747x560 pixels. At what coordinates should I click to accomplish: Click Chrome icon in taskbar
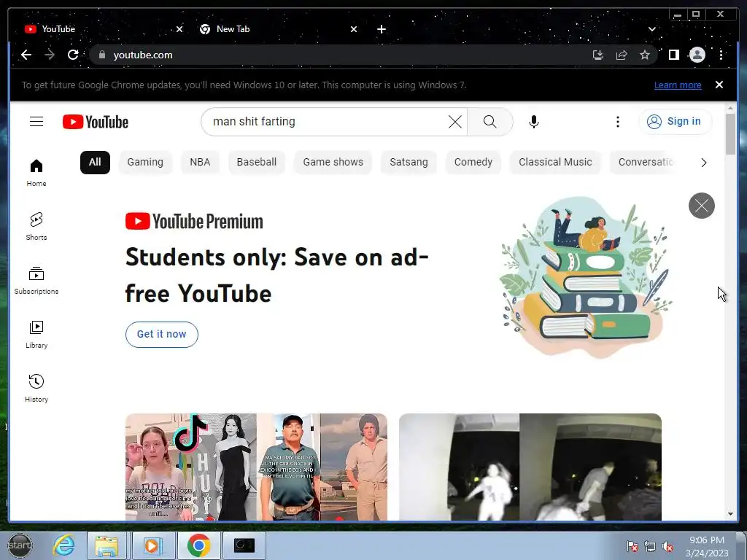coord(198,545)
